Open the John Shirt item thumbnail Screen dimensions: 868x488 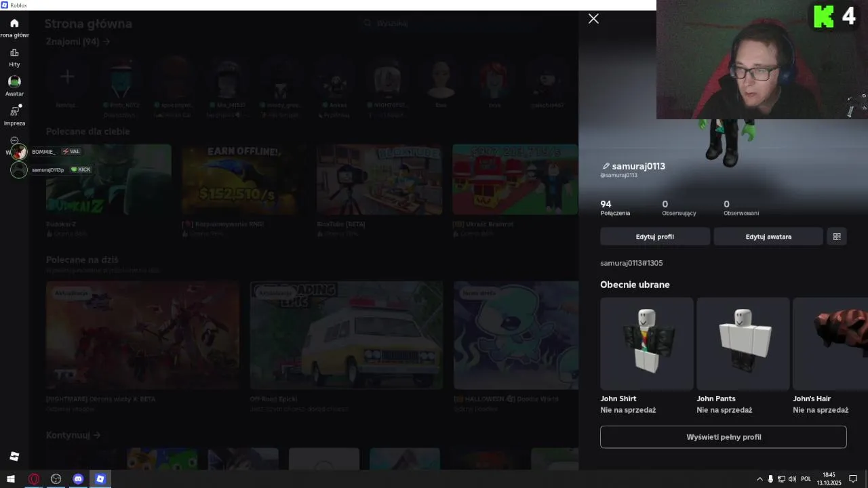(647, 344)
